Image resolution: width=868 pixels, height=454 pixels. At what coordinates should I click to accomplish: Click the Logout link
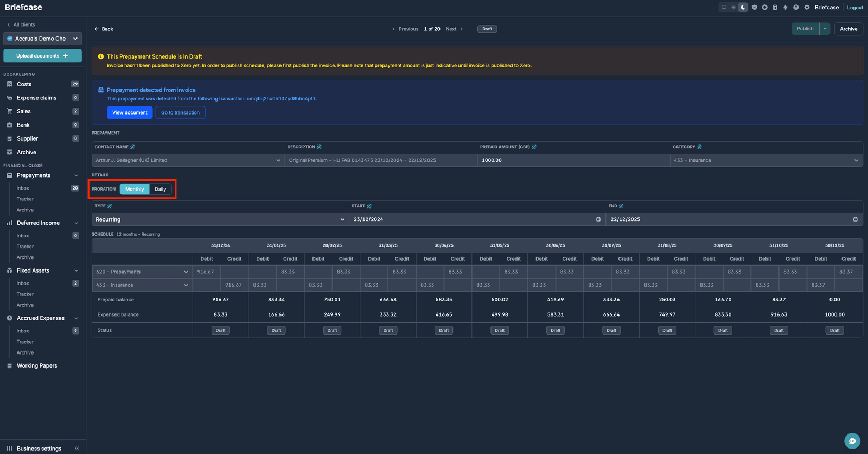(855, 8)
